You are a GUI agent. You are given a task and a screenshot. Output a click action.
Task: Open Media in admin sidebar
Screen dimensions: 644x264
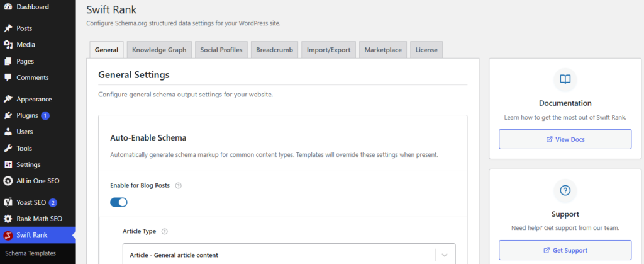pyautogui.click(x=38, y=45)
